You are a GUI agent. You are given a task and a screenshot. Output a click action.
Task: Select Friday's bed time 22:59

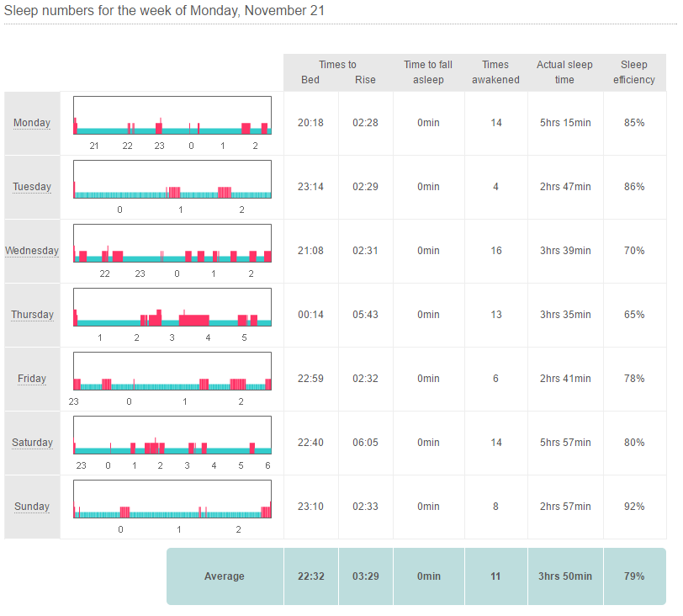[x=310, y=379]
